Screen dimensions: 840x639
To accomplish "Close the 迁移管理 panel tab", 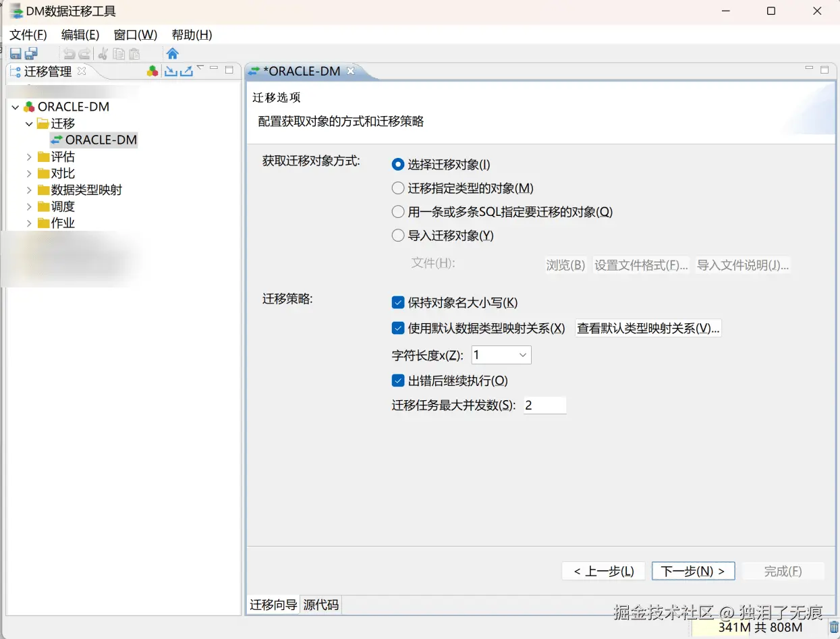I will pos(82,71).
